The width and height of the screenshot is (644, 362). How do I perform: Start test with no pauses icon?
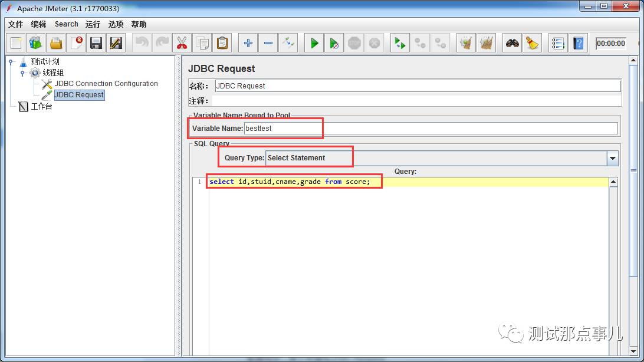pyautogui.click(x=334, y=42)
